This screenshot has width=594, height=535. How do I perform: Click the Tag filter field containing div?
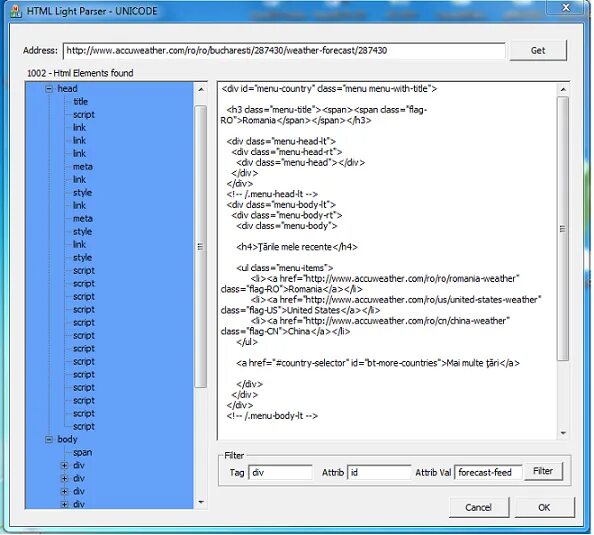[280, 472]
